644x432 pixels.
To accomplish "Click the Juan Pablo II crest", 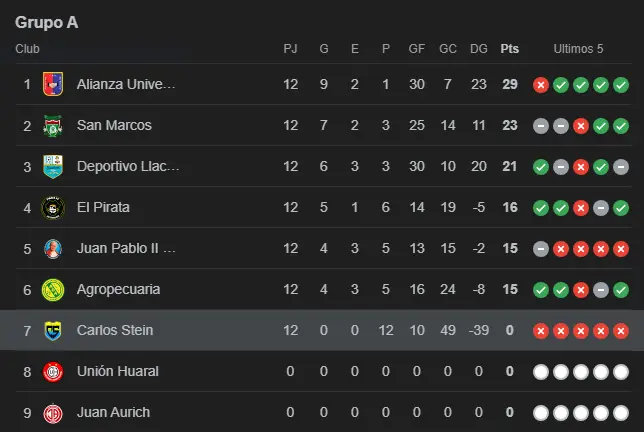I will [x=53, y=249].
